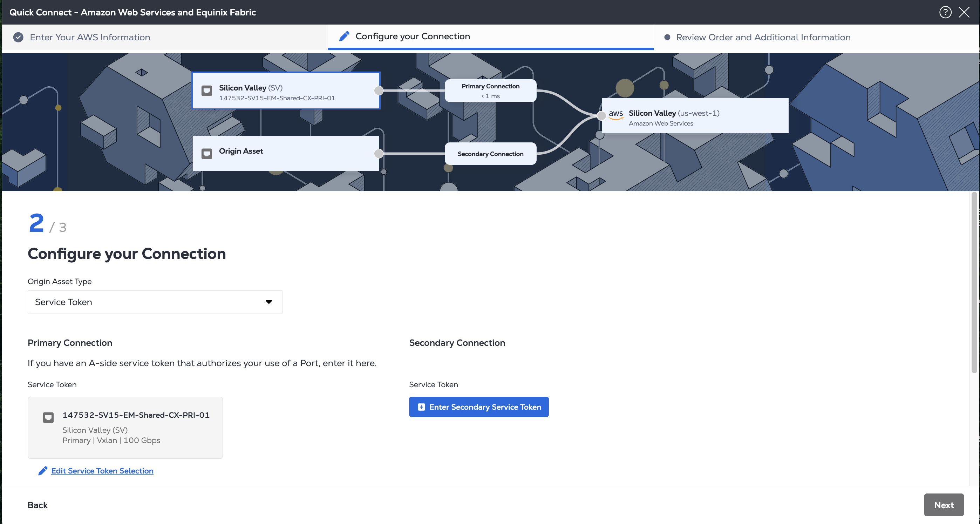Click 'Primary | Vxlan | 100 Gbps' text

(111, 441)
